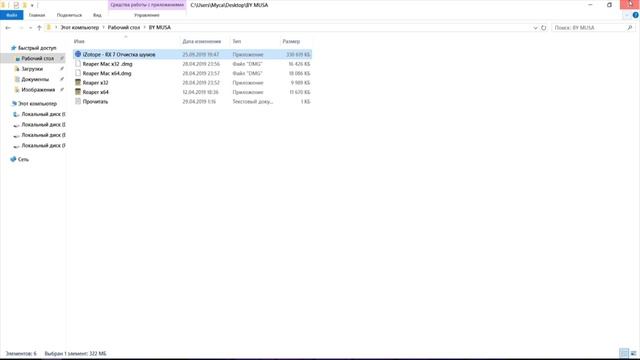Open Документы in the sidebar
640x360 pixels.
35,79
